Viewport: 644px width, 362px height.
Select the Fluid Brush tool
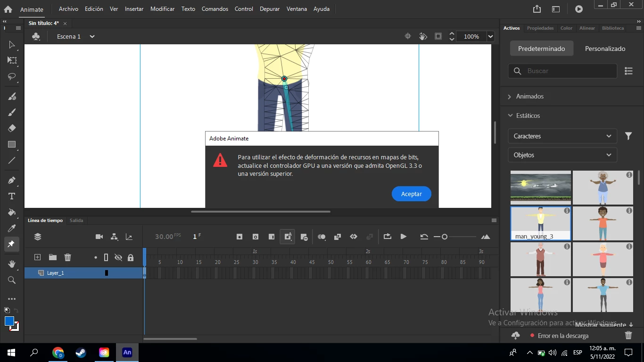point(12,97)
